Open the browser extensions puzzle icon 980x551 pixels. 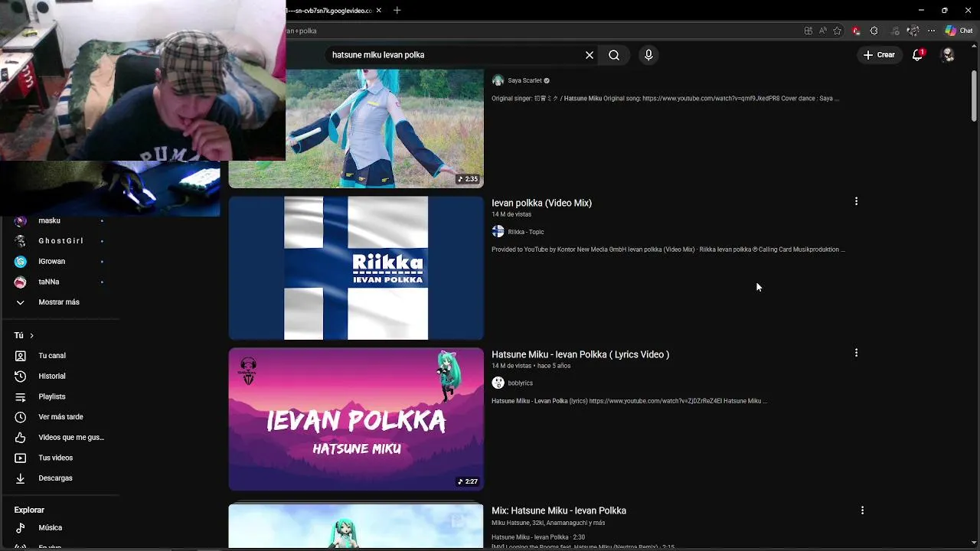coord(874,31)
